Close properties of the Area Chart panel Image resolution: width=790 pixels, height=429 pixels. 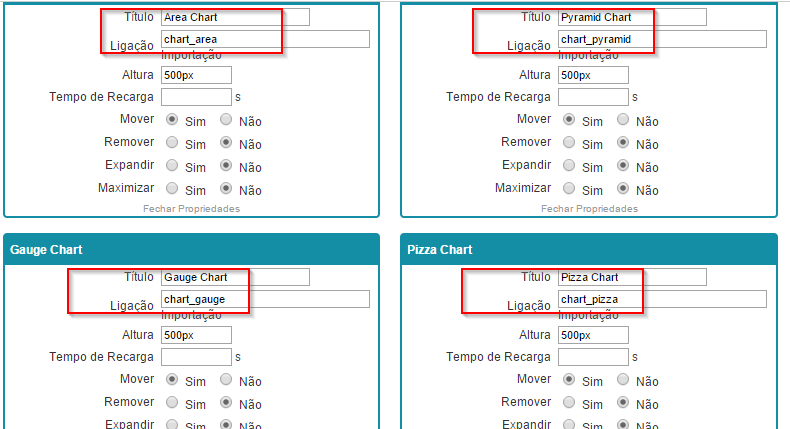pos(191,208)
